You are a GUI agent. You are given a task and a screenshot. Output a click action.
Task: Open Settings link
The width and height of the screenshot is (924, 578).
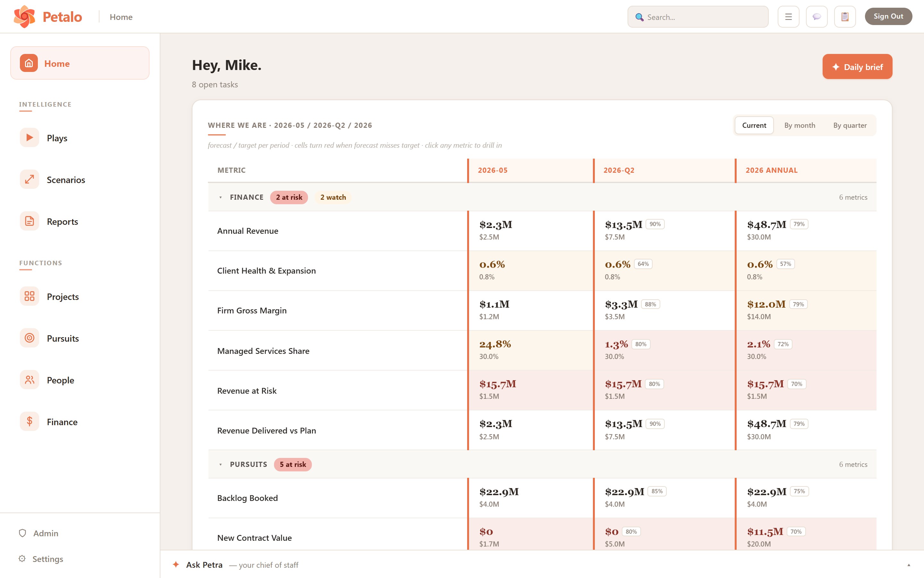(48, 559)
